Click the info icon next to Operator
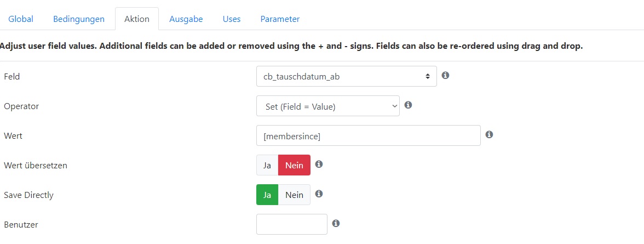 408,105
